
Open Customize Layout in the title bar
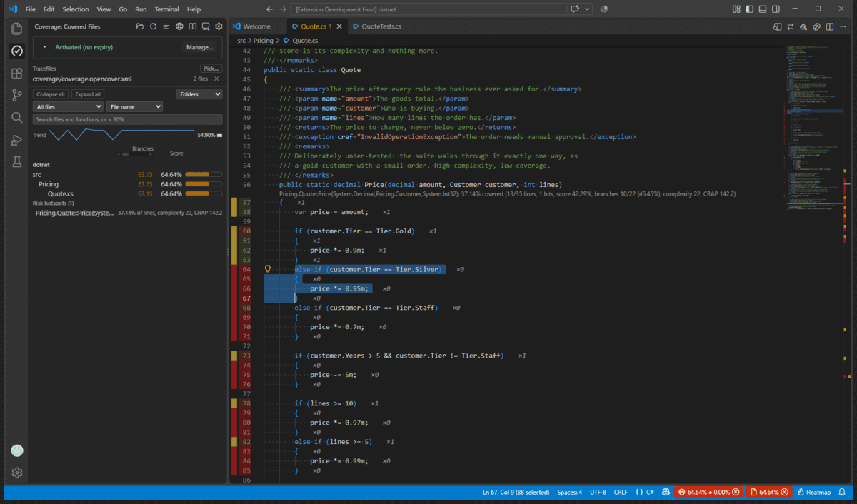click(736, 9)
